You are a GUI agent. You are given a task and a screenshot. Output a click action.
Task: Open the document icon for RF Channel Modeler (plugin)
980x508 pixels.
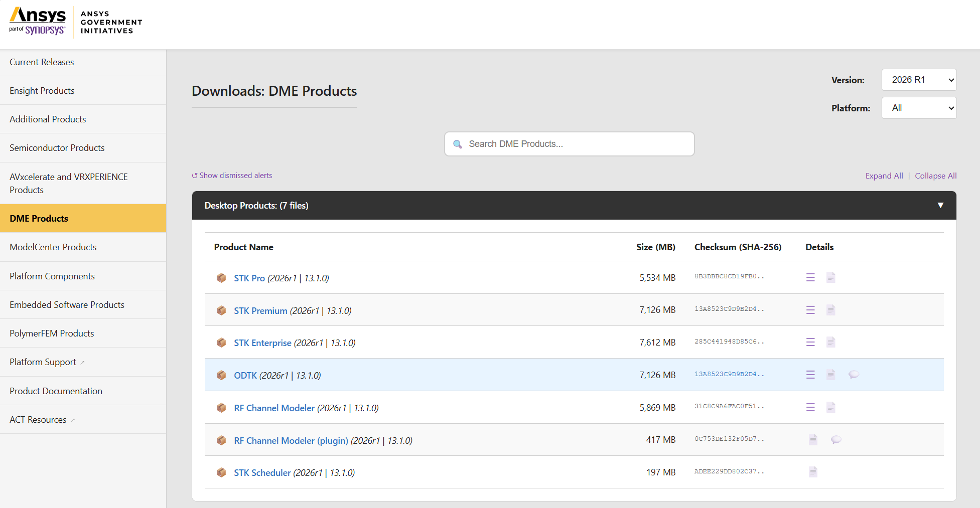tap(813, 440)
